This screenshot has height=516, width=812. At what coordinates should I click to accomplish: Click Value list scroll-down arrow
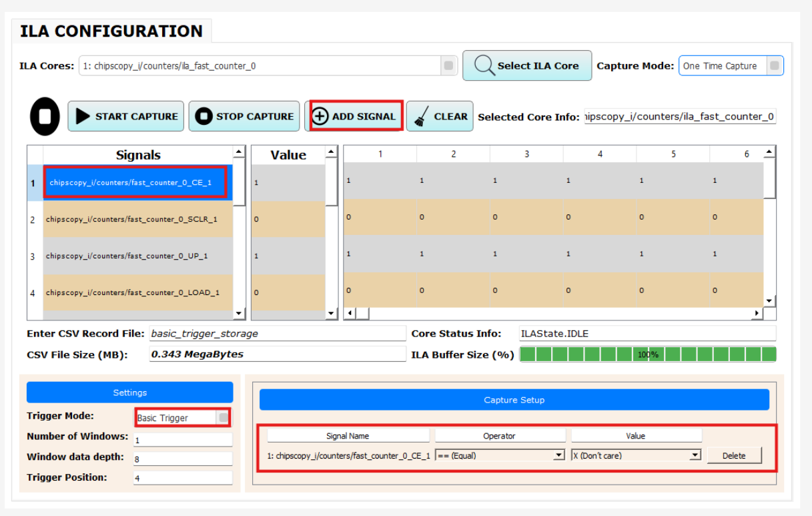point(332,313)
